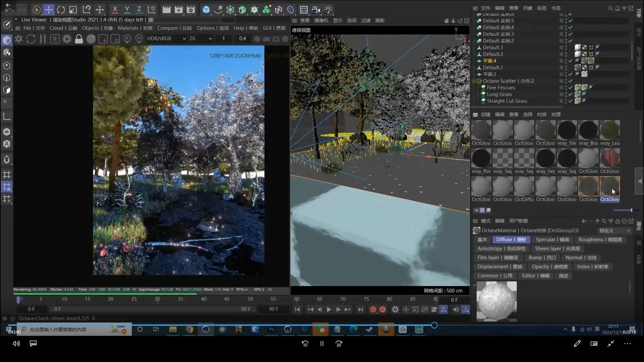This screenshot has width=644, height=362.
Task: Open the DL kernel dropdown
Action: pyautogui.click(x=201, y=39)
